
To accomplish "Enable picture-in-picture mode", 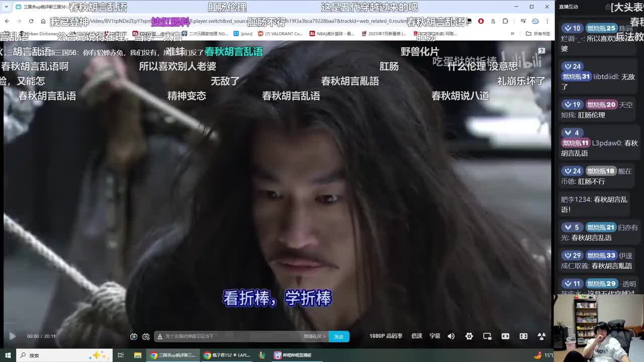I will [x=487, y=336].
